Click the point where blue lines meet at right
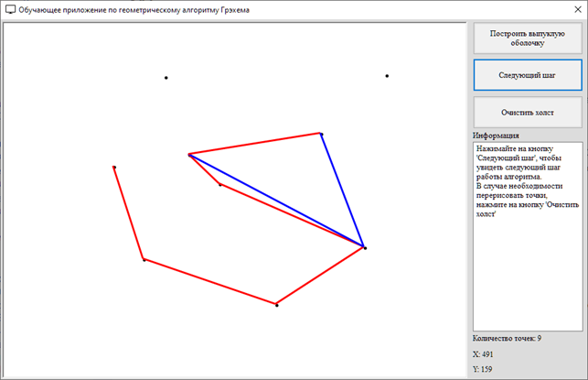The height and width of the screenshot is (380, 588). tap(365, 247)
